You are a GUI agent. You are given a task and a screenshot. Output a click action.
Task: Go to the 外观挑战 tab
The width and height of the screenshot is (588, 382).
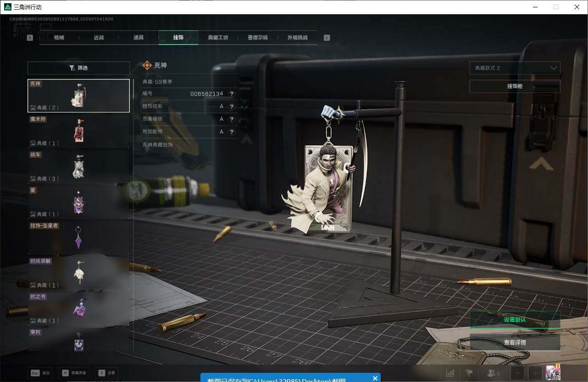[x=297, y=38]
